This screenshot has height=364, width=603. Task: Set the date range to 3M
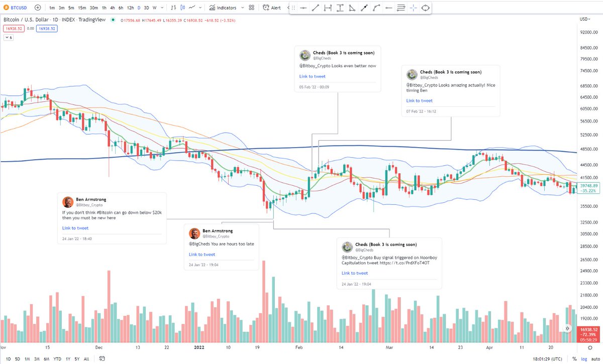pyautogui.click(x=37, y=359)
